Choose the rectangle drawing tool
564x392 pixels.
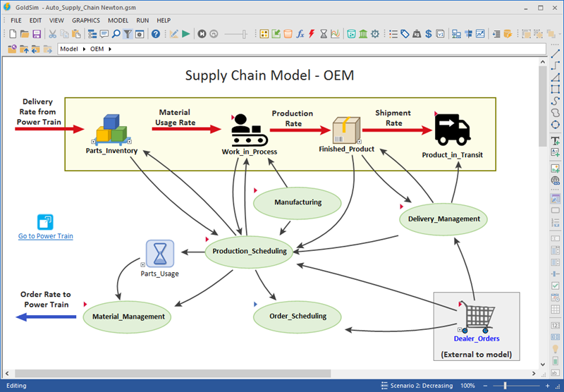(556, 90)
